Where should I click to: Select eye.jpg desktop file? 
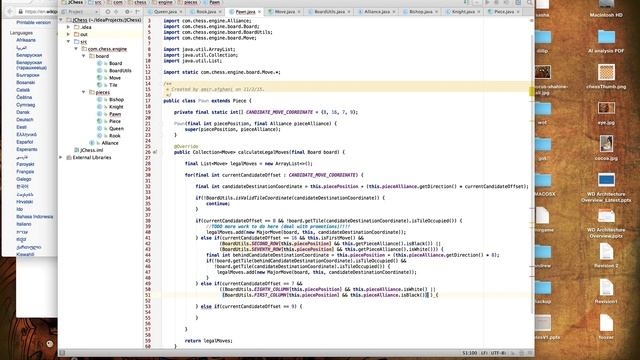[x=606, y=113]
